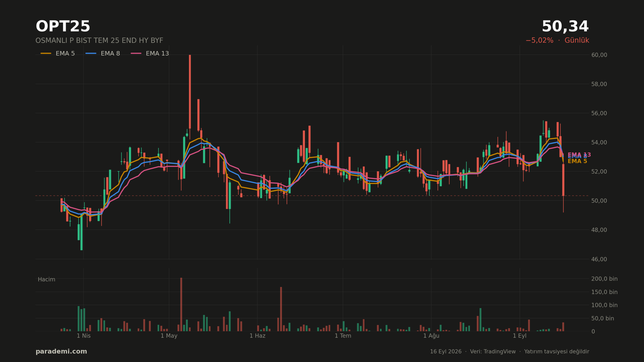Click the tallest red volume bar in May

(x=181, y=304)
